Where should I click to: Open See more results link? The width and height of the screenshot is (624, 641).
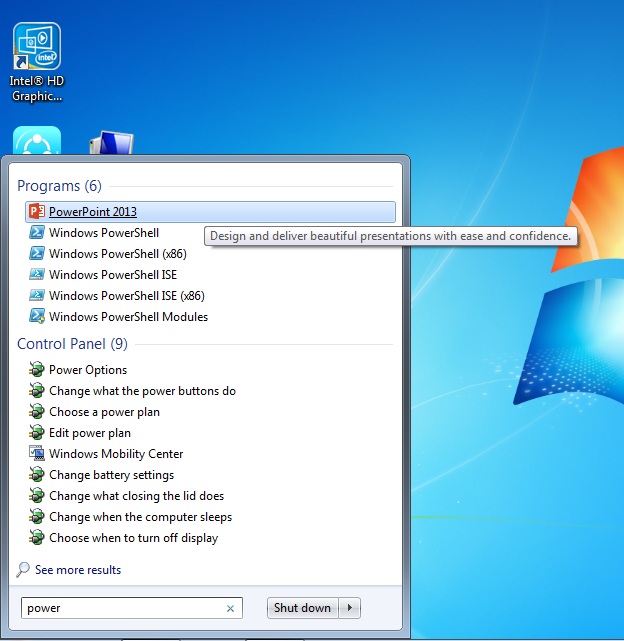pyautogui.click(x=78, y=570)
